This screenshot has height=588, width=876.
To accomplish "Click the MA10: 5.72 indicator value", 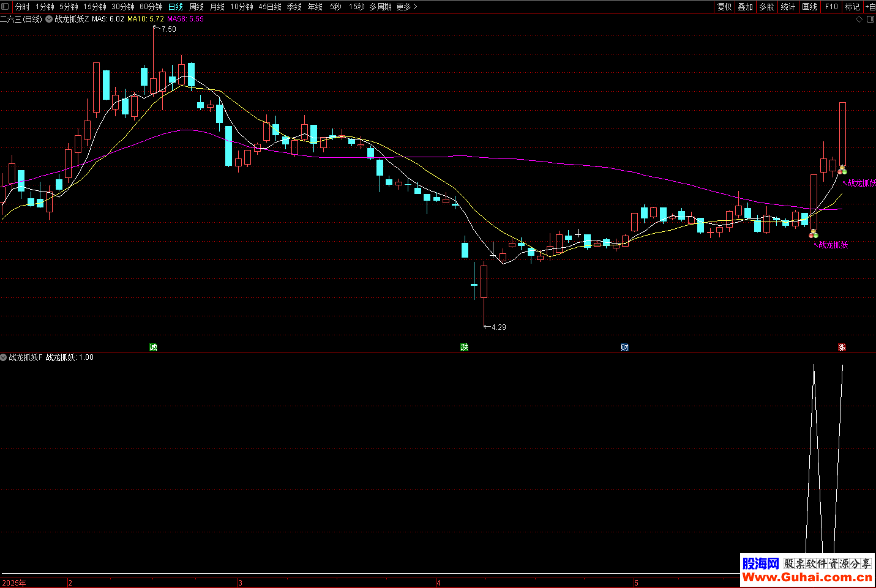I will (146, 19).
